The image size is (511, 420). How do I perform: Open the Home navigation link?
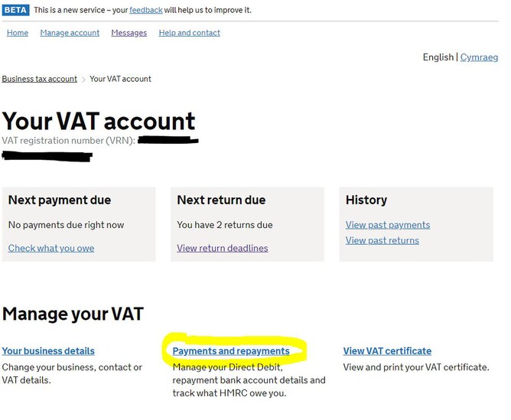point(18,33)
